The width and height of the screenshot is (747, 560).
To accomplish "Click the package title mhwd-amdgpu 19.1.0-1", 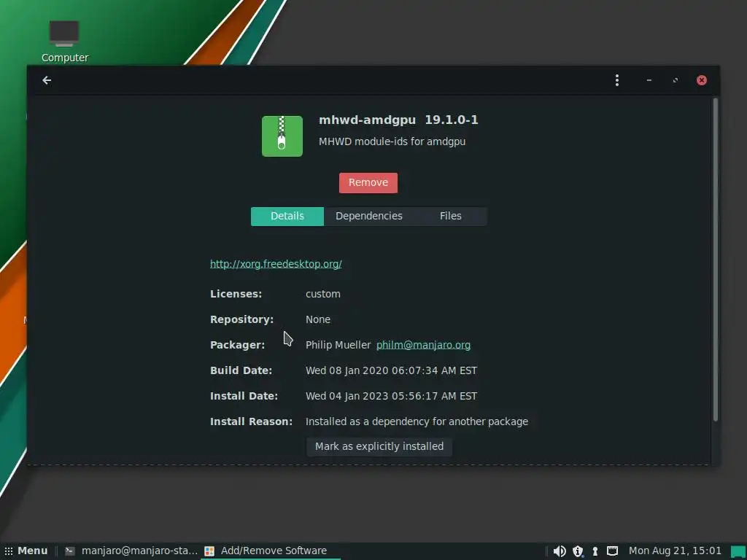I will (398, 120).
